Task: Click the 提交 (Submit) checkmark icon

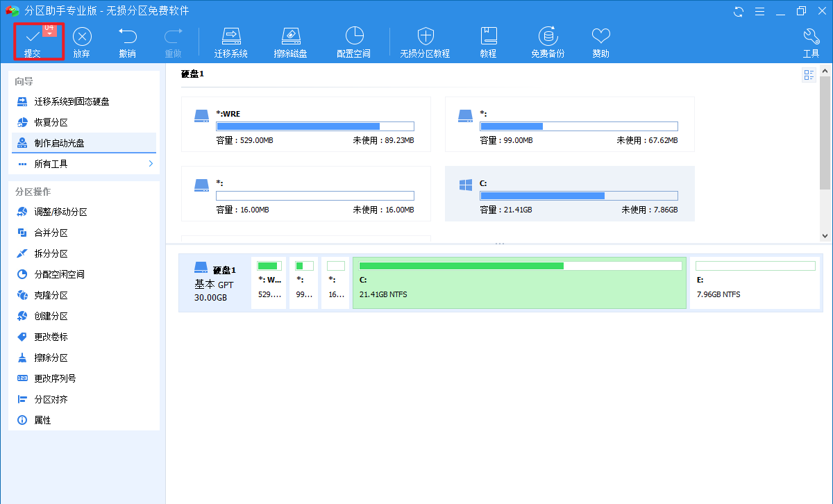Action: 32,36
